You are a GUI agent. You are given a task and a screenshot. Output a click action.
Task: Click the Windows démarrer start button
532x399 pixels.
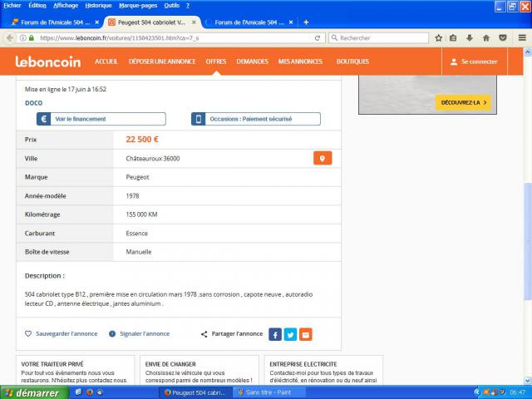coord(34,392)
